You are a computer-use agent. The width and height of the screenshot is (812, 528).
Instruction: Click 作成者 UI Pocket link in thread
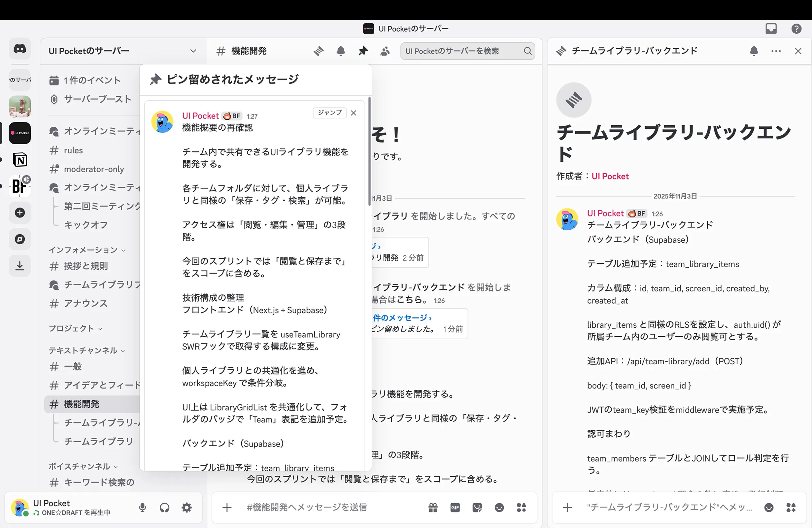610,176
